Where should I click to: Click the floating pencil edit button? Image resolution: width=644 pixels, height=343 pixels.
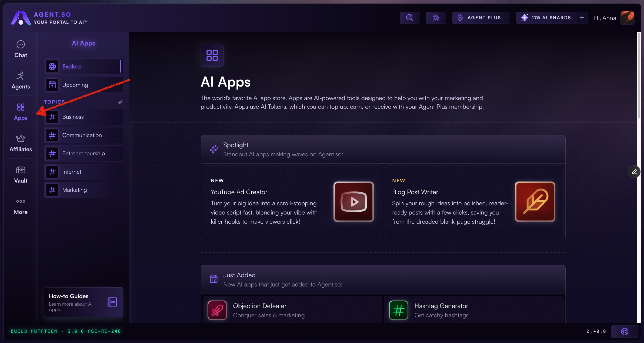[634, 172]
